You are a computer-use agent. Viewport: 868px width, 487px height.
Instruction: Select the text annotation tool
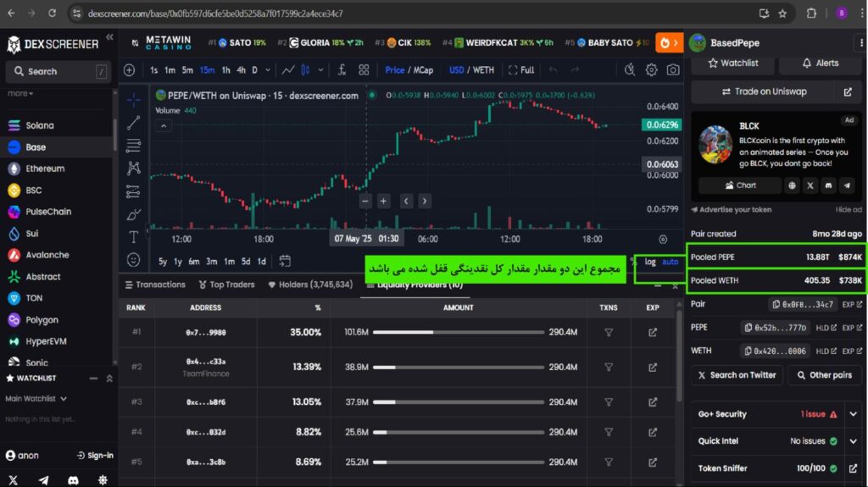coord(133,237)
